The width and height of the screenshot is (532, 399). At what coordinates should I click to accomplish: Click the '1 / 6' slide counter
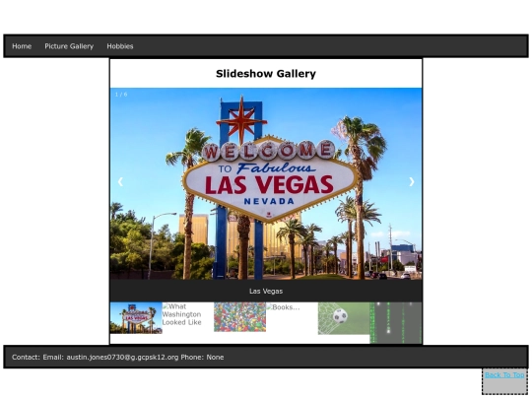pos(121,95)
